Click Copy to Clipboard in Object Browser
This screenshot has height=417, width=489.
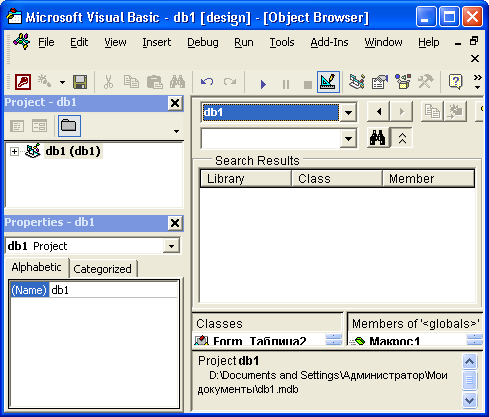click(432, 112)
